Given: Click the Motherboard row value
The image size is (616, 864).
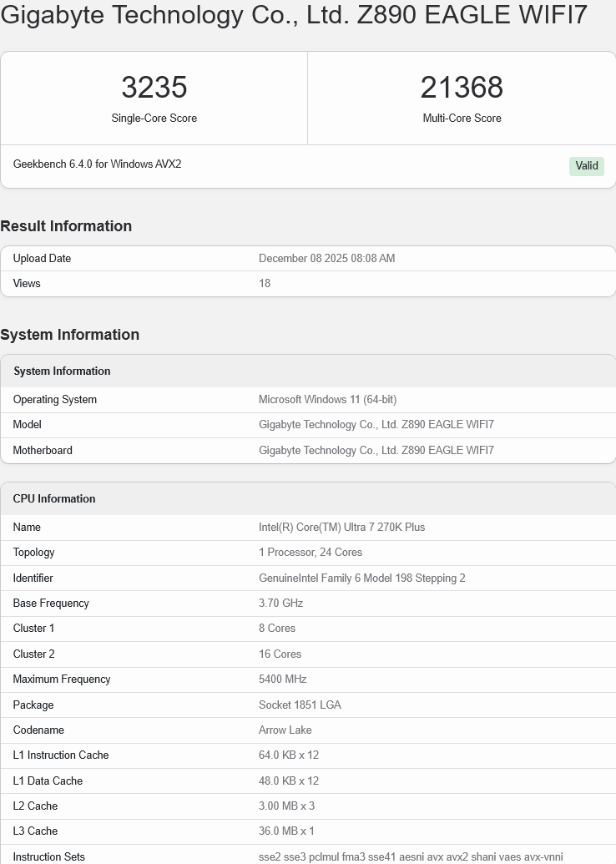Looking at the screenshot, I should 376,451.
